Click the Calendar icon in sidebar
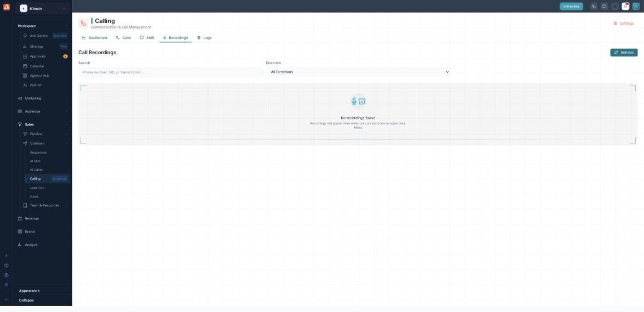This screenshot has width=644, height=312. pos(25,66)
